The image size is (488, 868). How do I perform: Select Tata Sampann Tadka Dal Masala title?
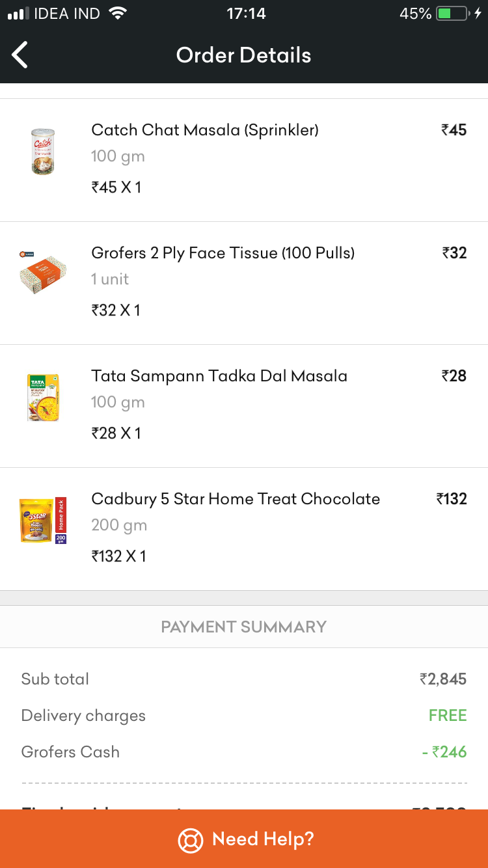click(219, 376)
